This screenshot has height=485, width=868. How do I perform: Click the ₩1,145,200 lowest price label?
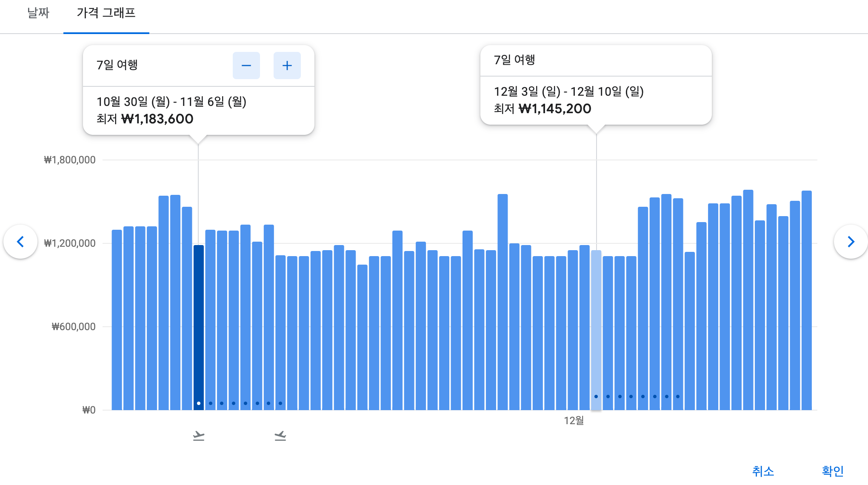click(554, 108)
